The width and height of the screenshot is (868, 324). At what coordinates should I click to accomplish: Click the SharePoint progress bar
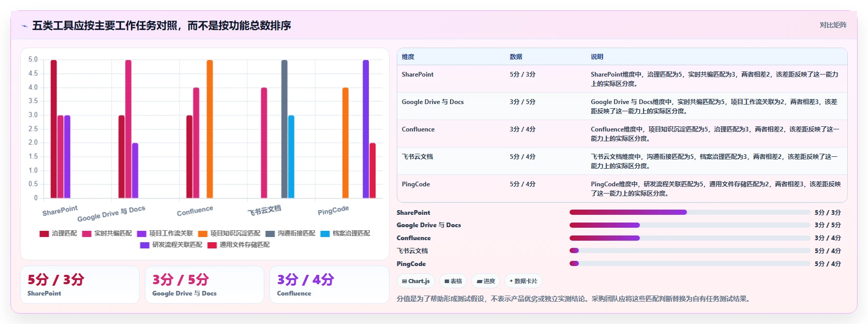(x=690, y=212)
